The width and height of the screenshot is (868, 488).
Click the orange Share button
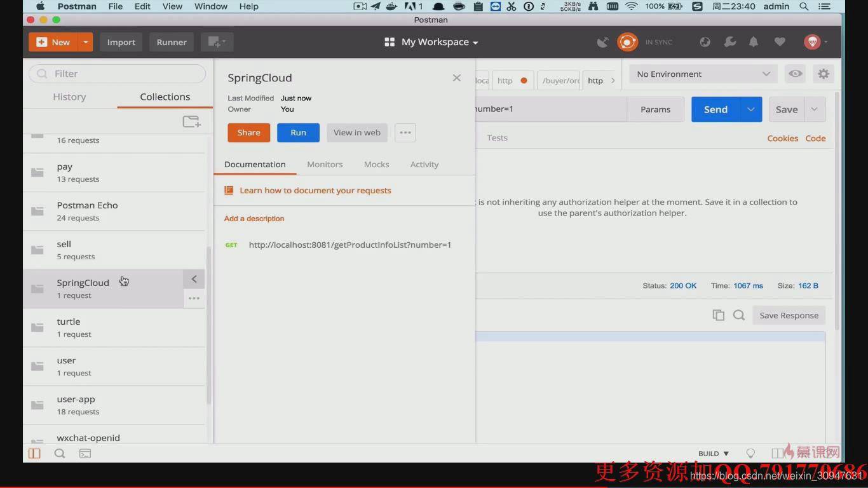pyautogui.click(x=248, y=133)
